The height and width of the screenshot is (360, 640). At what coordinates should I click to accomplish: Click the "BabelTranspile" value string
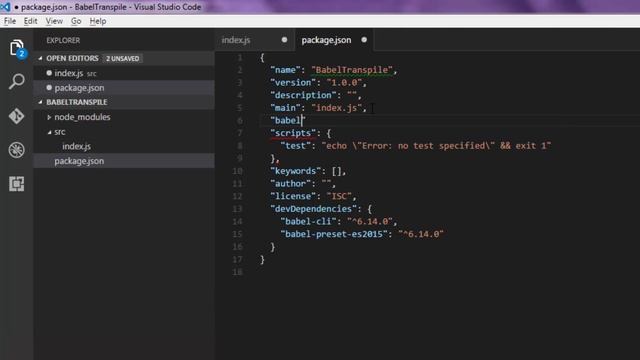352,70
